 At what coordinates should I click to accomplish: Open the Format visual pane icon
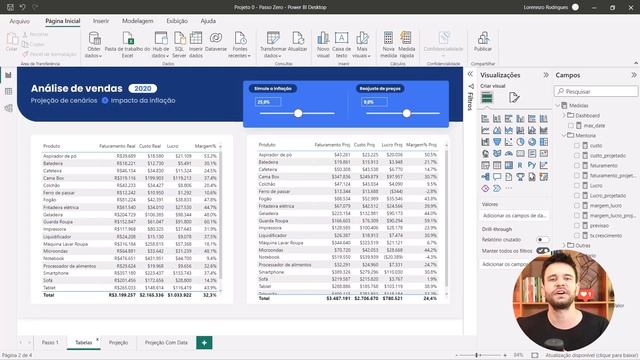(514, 98)
